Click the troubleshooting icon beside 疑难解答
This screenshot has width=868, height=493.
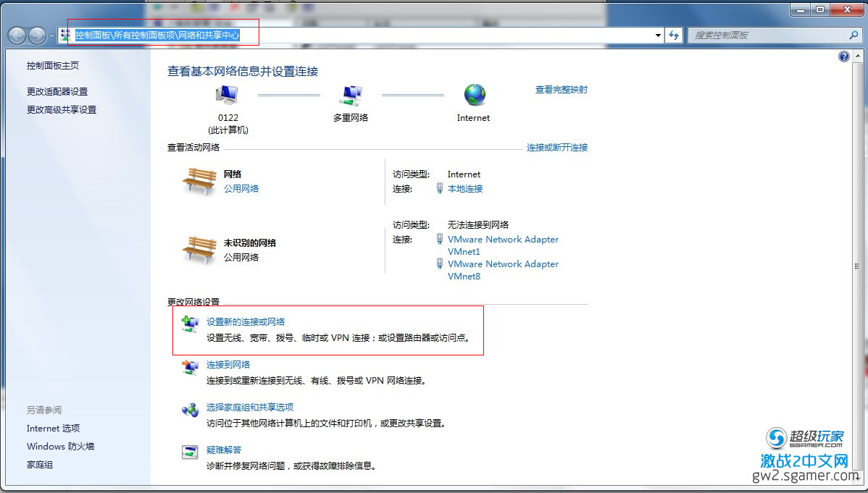click(190, 452)
